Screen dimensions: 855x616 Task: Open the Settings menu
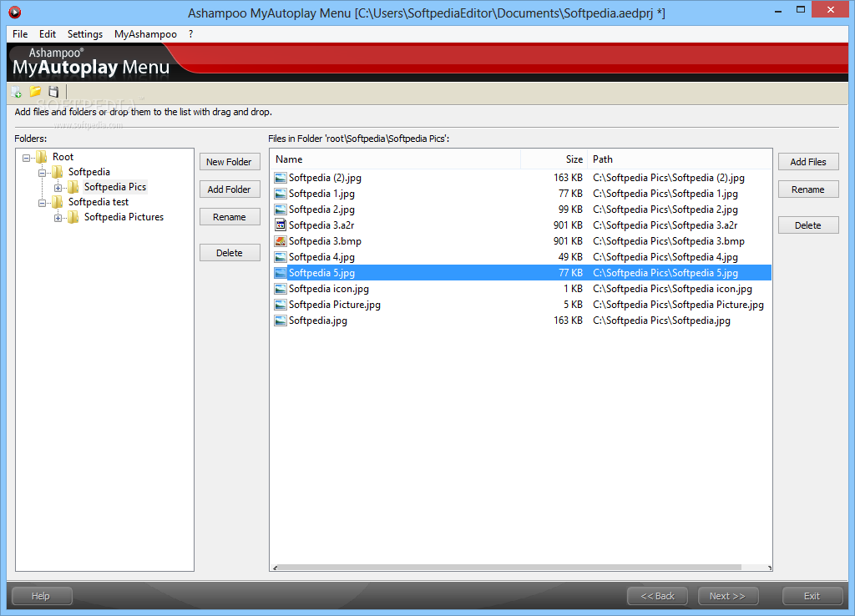click(85, 33)
